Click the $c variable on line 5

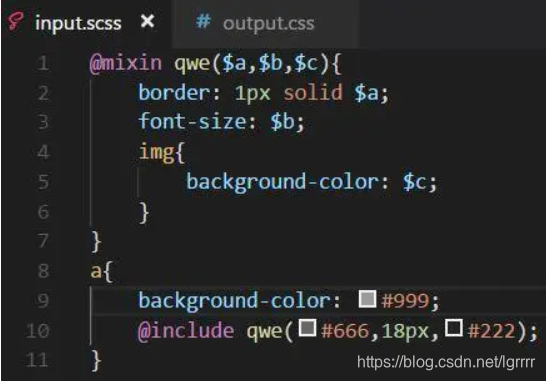pyautogui.click(x=415, y=182)
